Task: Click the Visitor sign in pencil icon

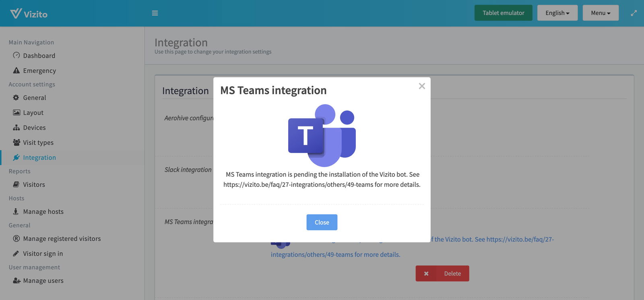Action: [16, 253]
